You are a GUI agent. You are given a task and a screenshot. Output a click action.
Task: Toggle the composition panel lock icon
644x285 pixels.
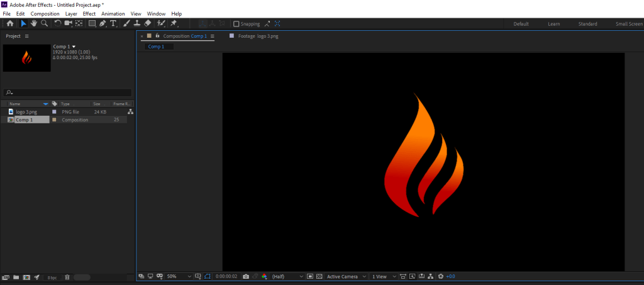click(x=157, y=36)
